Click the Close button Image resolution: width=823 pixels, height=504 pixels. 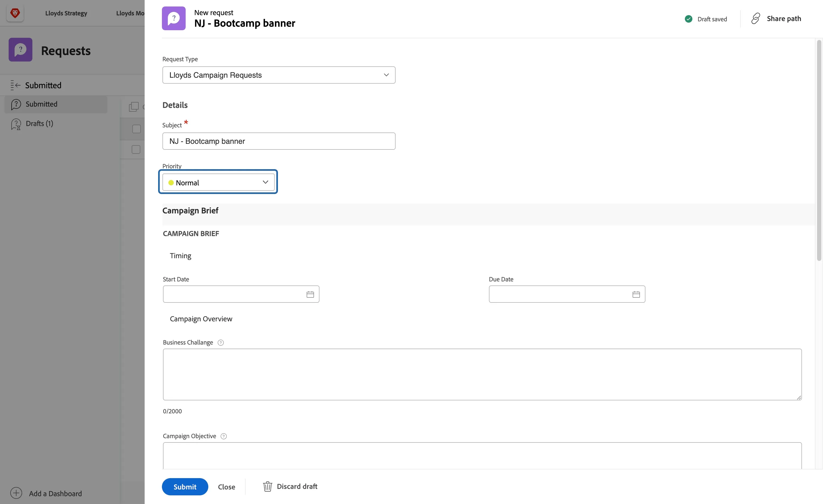226,487
